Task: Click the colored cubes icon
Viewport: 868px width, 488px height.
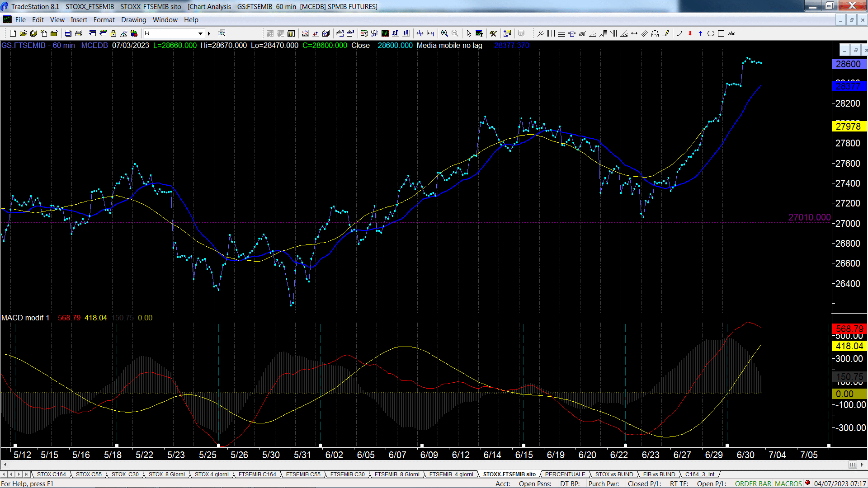Action: (x=134, y=33)
